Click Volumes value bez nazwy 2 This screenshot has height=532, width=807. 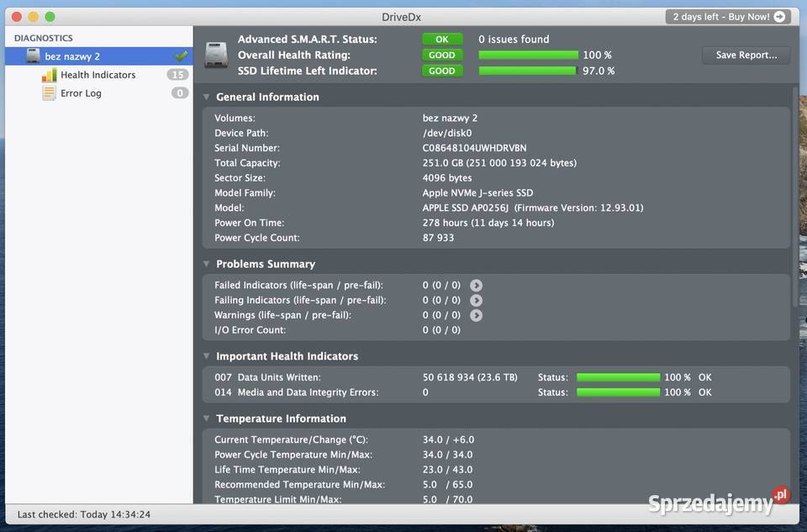(x=450, y=119)
